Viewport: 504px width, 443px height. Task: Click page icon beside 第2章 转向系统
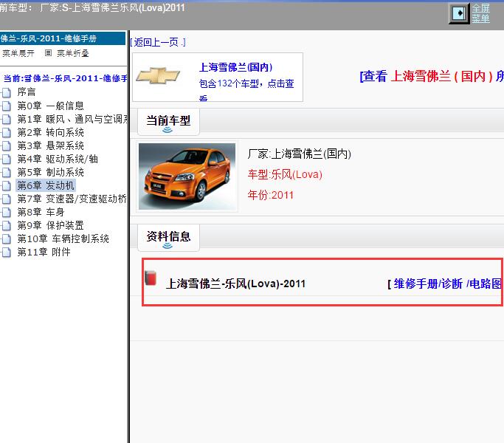tap(6, 133)
